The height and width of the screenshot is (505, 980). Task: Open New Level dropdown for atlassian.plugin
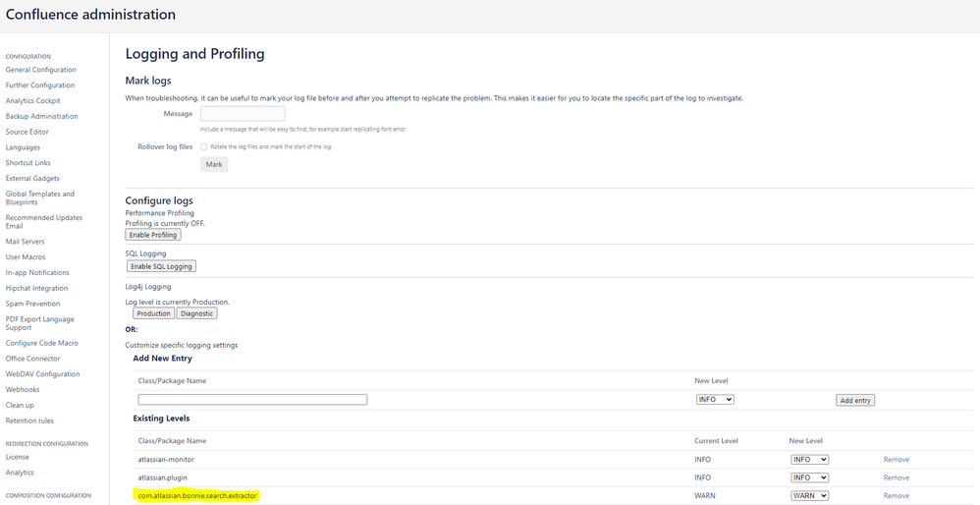tap(809, 477)
